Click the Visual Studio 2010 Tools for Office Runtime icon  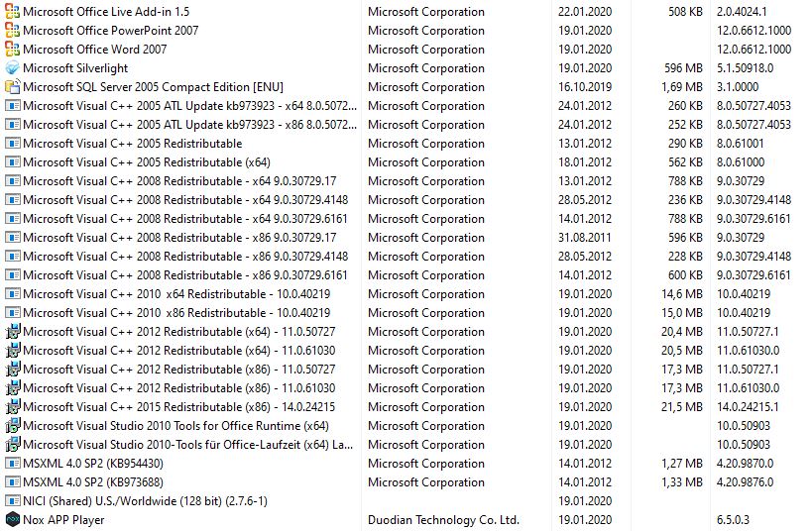12,425
